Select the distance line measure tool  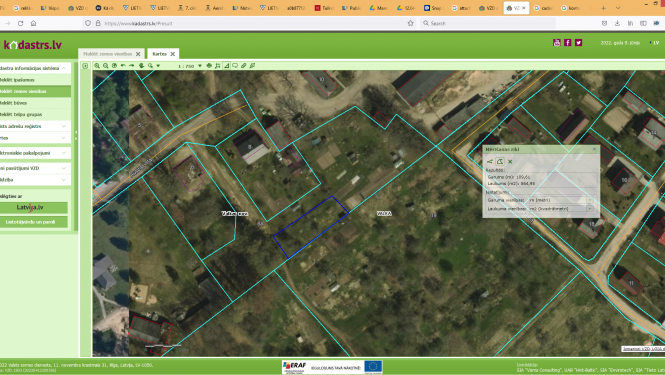490,161
